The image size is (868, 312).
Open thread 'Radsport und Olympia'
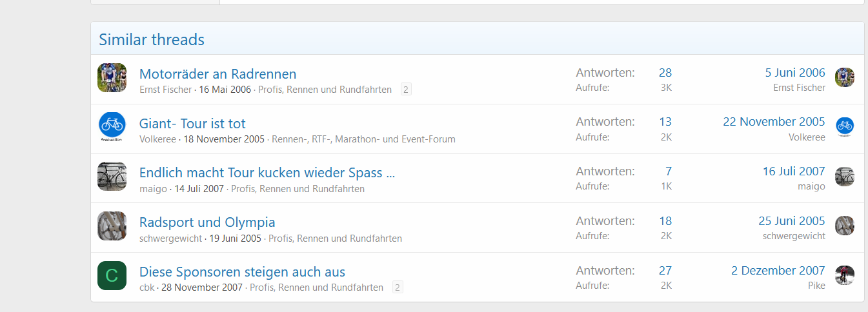(207, 222)
